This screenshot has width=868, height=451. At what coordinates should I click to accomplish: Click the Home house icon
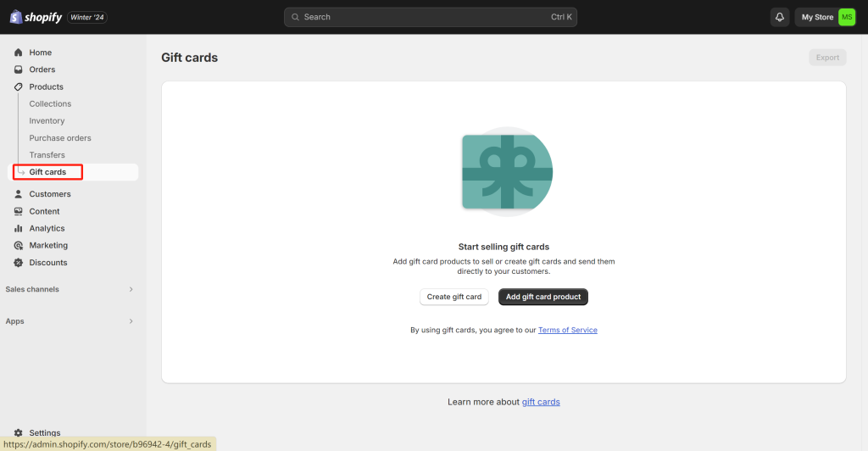(19, 53)
